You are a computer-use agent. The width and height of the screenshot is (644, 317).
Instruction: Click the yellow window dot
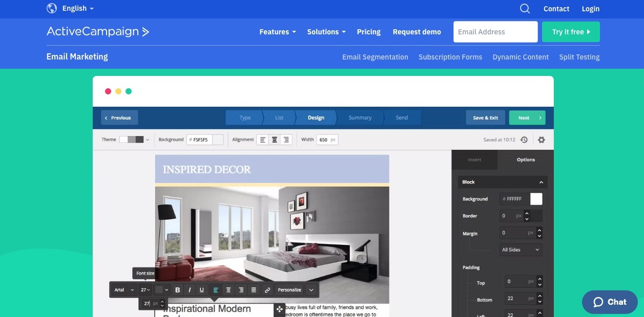click(118, 91)
